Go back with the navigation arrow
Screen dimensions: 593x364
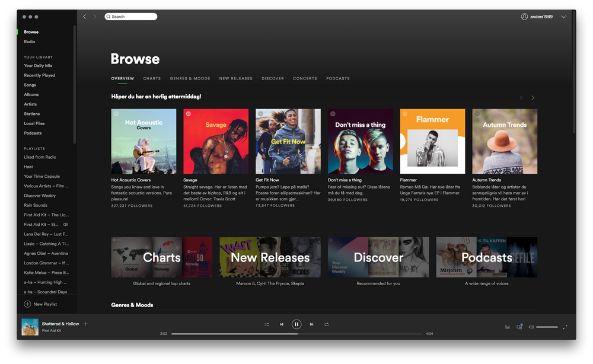pyautogui.click(x=85, y=17)
